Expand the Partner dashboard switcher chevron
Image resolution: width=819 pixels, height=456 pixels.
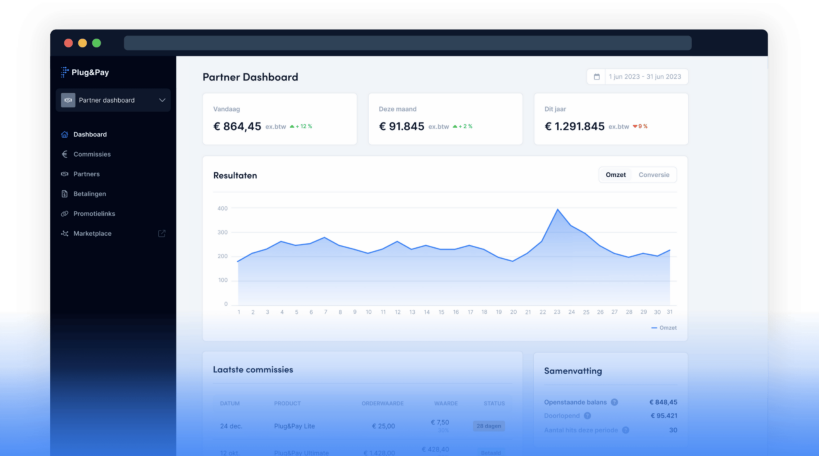pyautogui.click(x=162, y=100)
